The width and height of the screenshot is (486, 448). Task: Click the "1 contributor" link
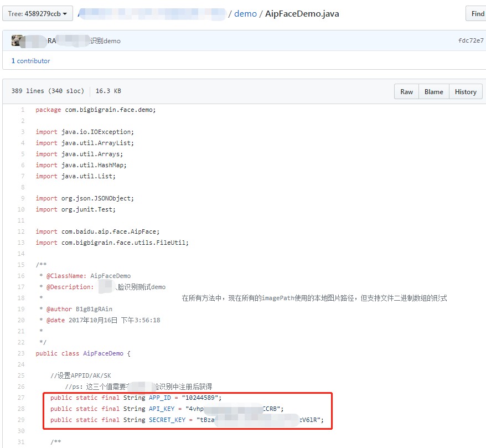tap(30, 61)
